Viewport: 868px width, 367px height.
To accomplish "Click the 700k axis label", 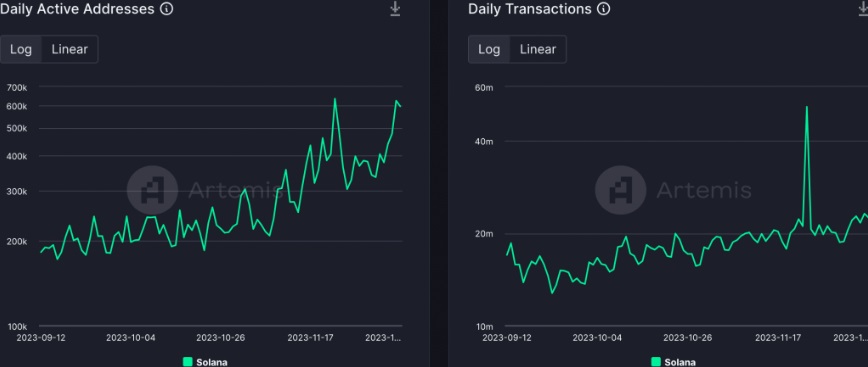I will click(x=17, y=87).
